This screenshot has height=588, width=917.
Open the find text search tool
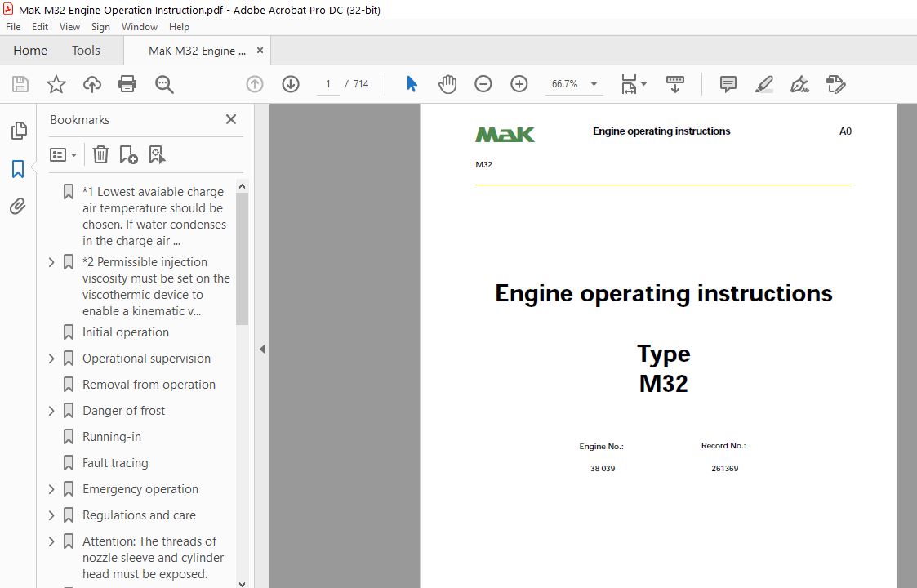click(164, 84)
